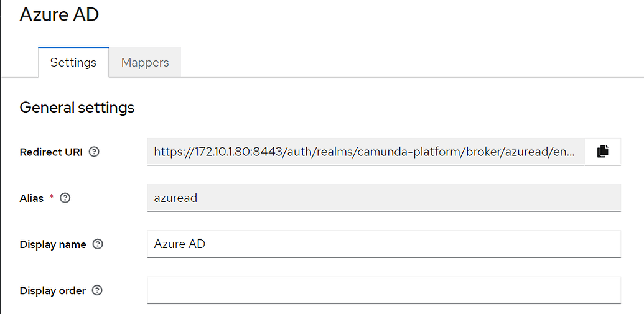644x314 pixels.
Task: Click into the empty Display order field
Action: click(x=384, y=290)
